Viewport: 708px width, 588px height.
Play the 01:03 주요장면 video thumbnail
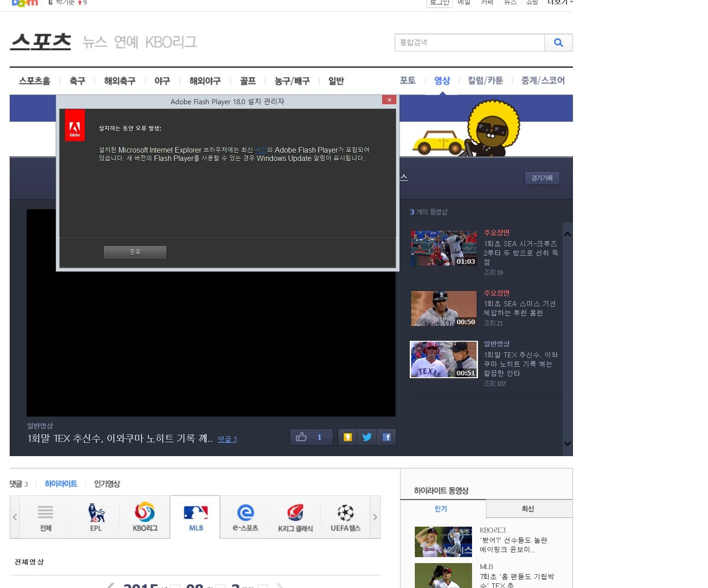(443, 248)
